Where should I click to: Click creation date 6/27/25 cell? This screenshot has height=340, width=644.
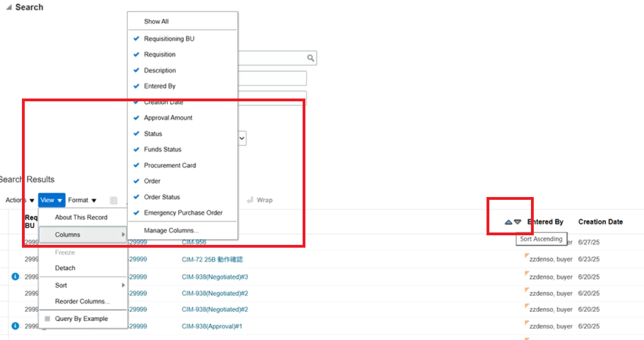(x=588, y=242)
